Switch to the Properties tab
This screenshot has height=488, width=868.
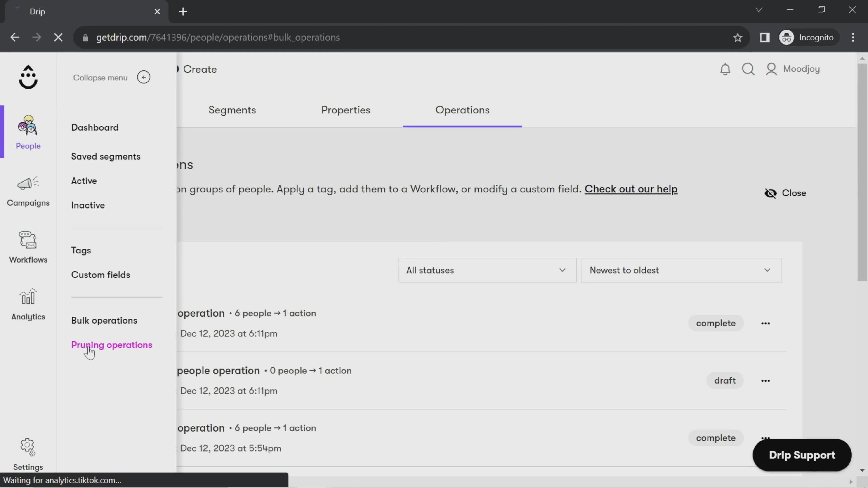pyautogui.click(x=346, y=110)
